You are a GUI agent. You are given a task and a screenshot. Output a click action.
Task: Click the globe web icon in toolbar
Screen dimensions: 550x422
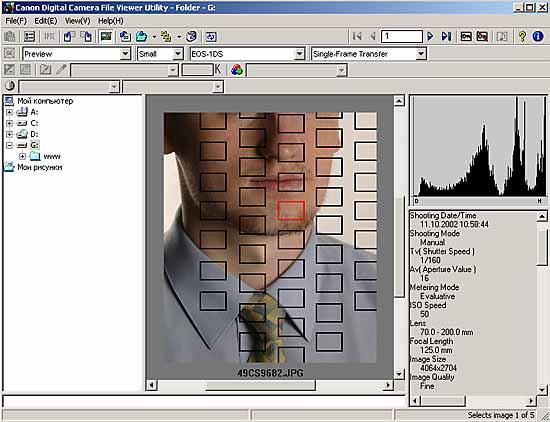192,36
